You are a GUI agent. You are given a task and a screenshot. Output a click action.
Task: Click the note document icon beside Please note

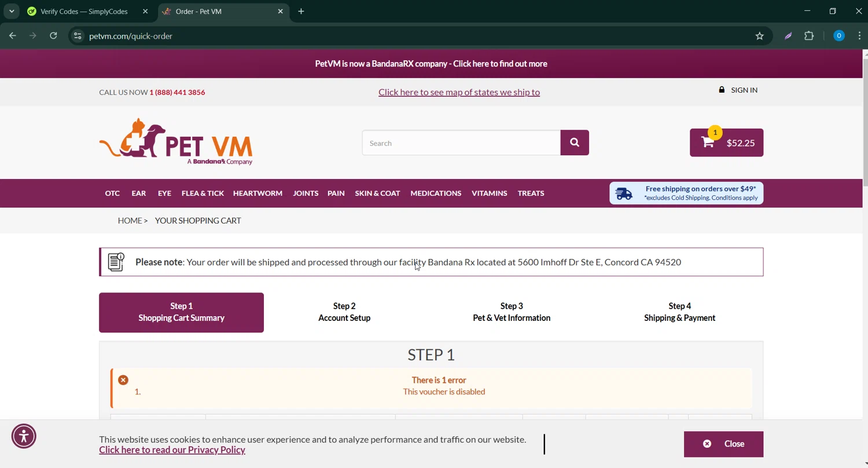pyautogui.click(x=116, y=262)
